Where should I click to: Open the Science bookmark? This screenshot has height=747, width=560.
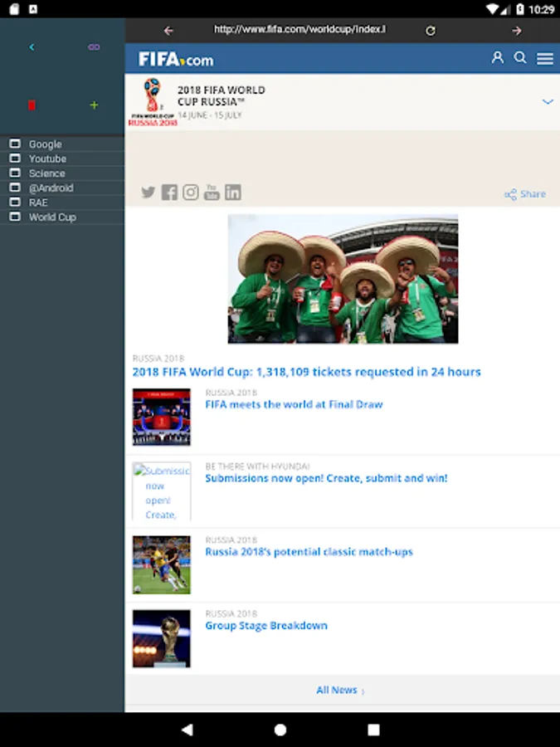click(62, 173)
